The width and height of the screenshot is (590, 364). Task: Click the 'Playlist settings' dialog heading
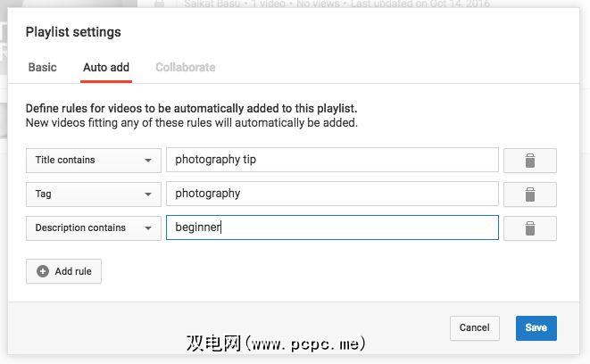73,32
